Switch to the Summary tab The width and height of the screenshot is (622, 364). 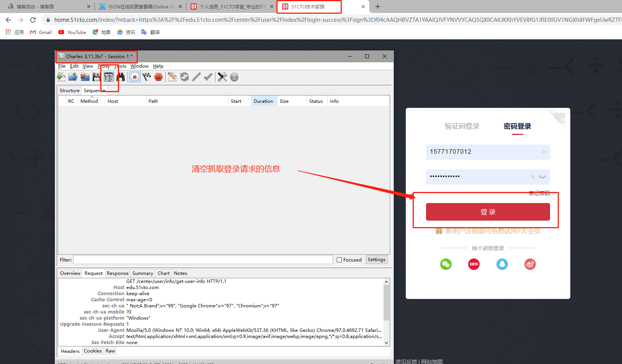point(143,273)
